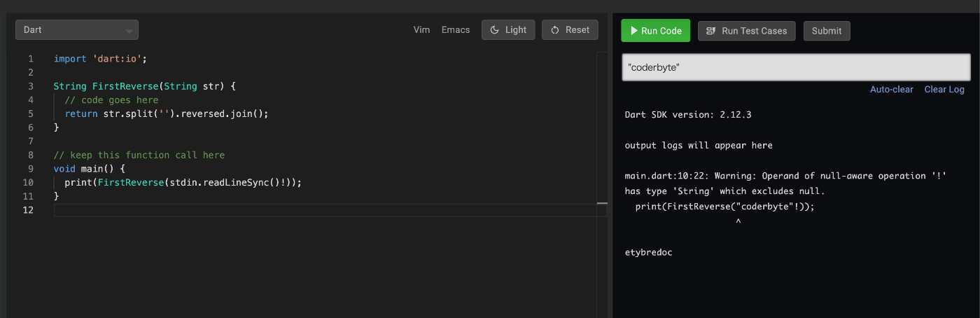Run the test cases
Image resolution: width=980 pixels, height=318 pixels.
tap(746, 31)
